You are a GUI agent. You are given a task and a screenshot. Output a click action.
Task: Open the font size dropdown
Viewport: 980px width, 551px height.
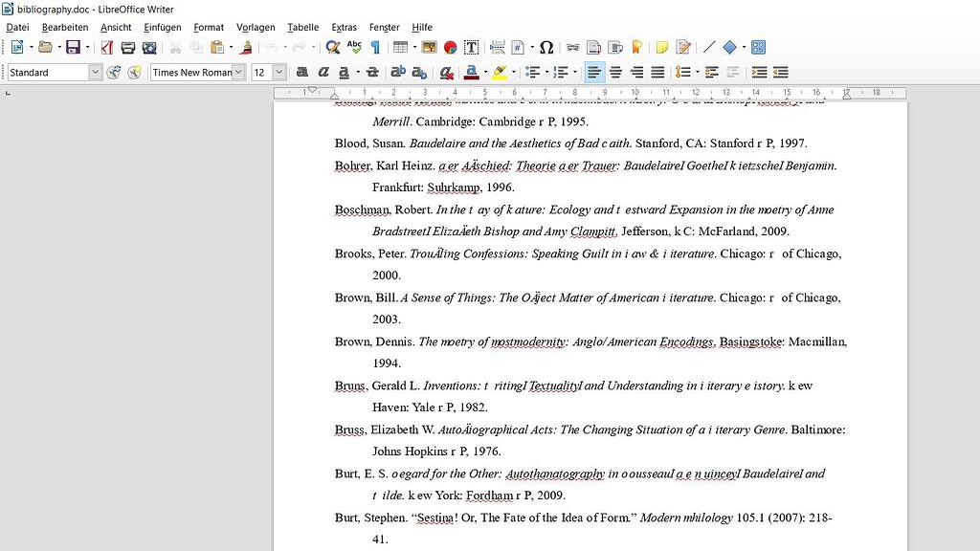click(x=278, y=72)
